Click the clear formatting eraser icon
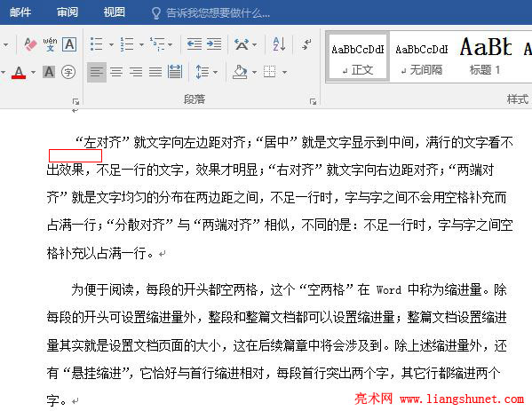 click(x=30, y=44)
